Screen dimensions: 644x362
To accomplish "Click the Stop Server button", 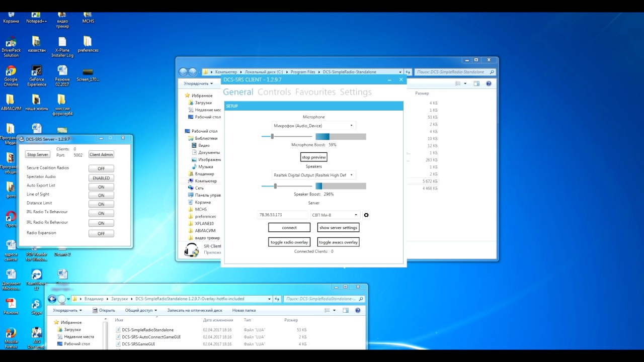I will (38, 154).
